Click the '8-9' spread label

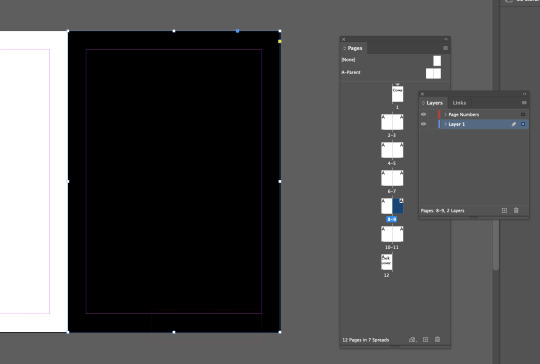click(392, 219)
